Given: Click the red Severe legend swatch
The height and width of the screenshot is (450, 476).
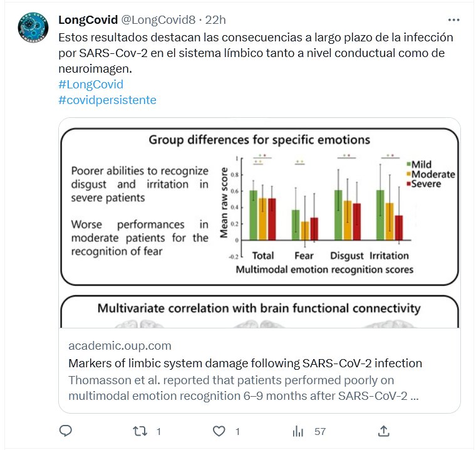Looking at the screenshot, I should [408, 184].
